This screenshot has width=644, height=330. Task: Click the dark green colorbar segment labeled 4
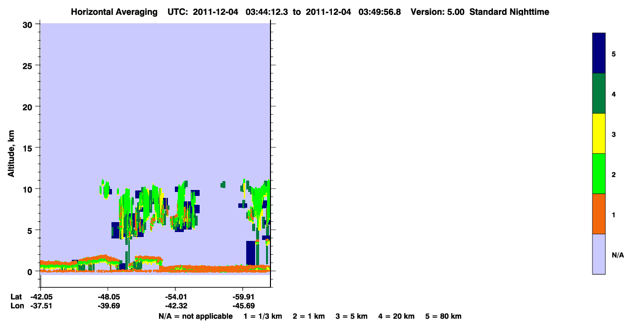[x=599, y=94]
